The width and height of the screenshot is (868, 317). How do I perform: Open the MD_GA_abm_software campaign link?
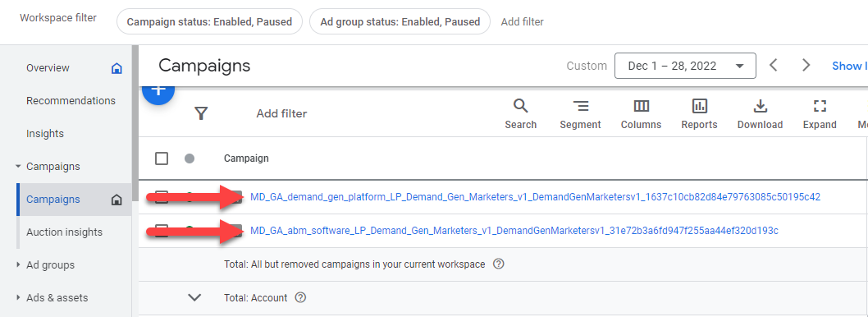(514, 231)
